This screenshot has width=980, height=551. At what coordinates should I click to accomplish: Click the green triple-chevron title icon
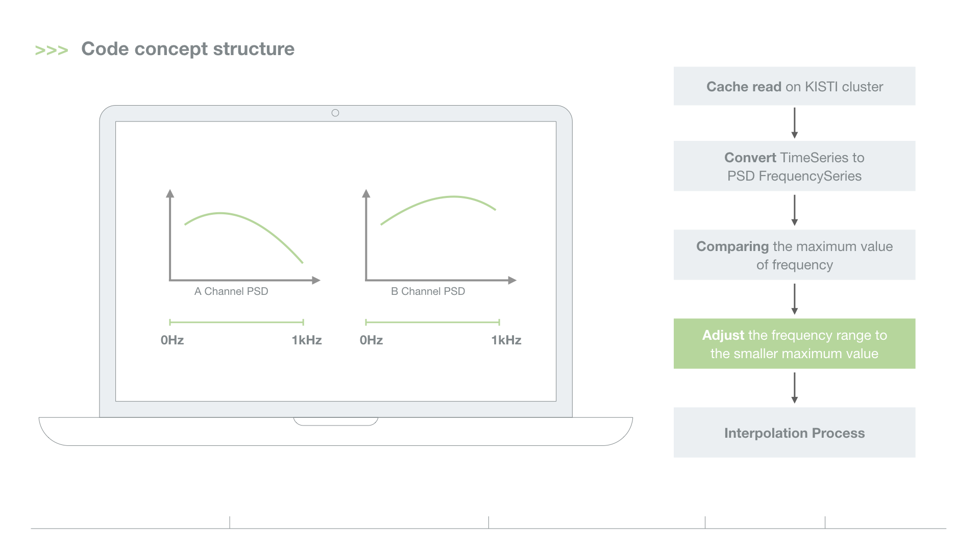[x=51, y=50]
